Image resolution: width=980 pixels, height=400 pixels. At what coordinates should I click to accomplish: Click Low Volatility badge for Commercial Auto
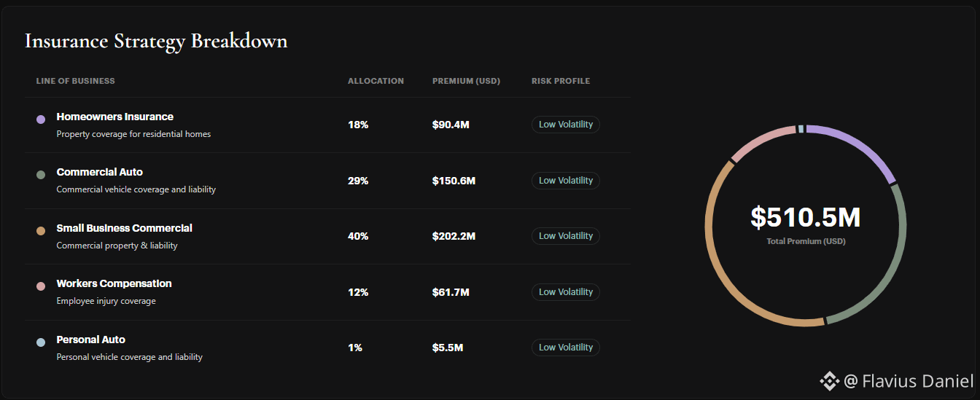(566, 180)
